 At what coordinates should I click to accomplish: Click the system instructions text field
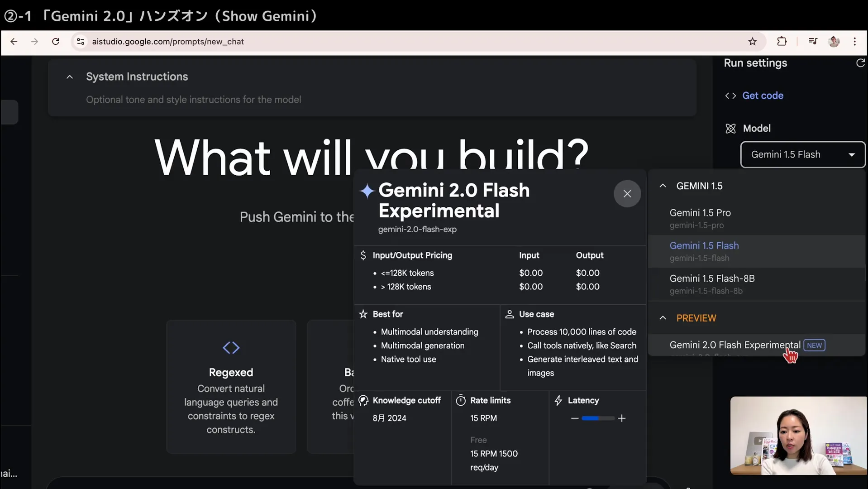click(x=193, y=100)
